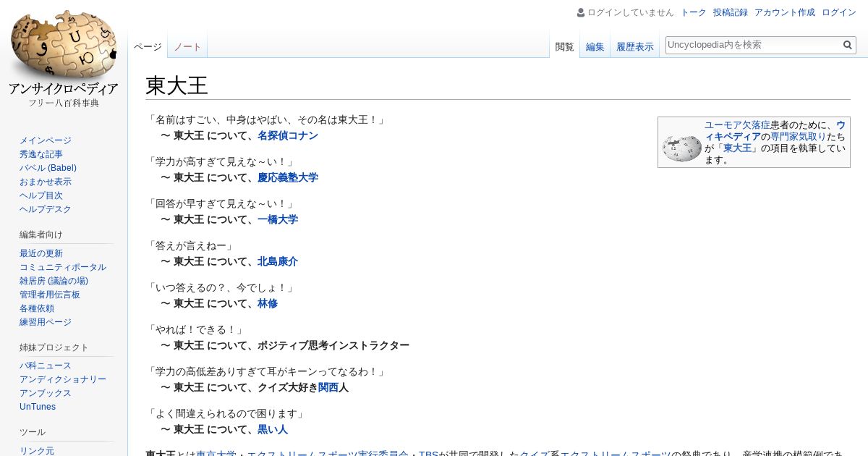Click the アカウント作成 link
This screenshot has height=456, width=868.
[784, 12]
